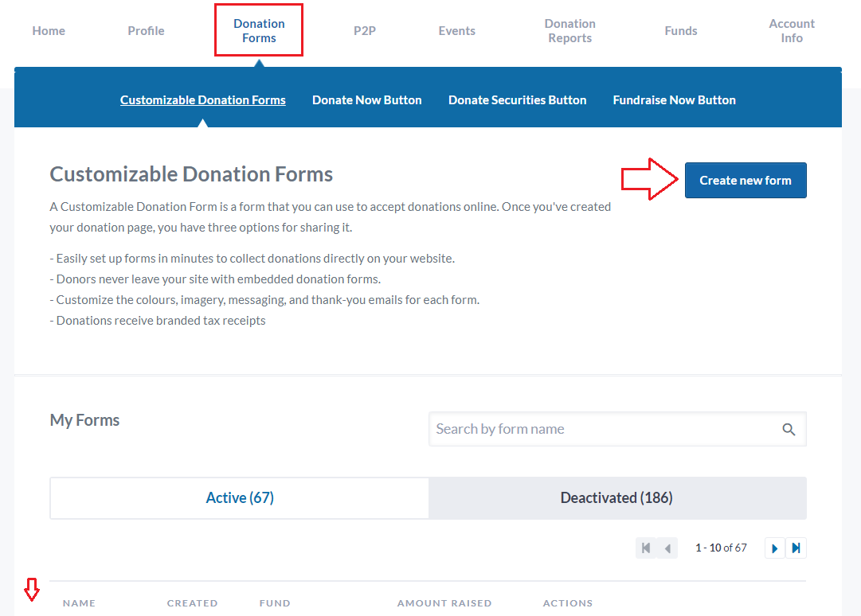Image resolution: width=861 pixels, height=616 pixels.
Task: Select Fundraise Now Button submenu link
Action: pyautogui.click(x=675, y=100)
